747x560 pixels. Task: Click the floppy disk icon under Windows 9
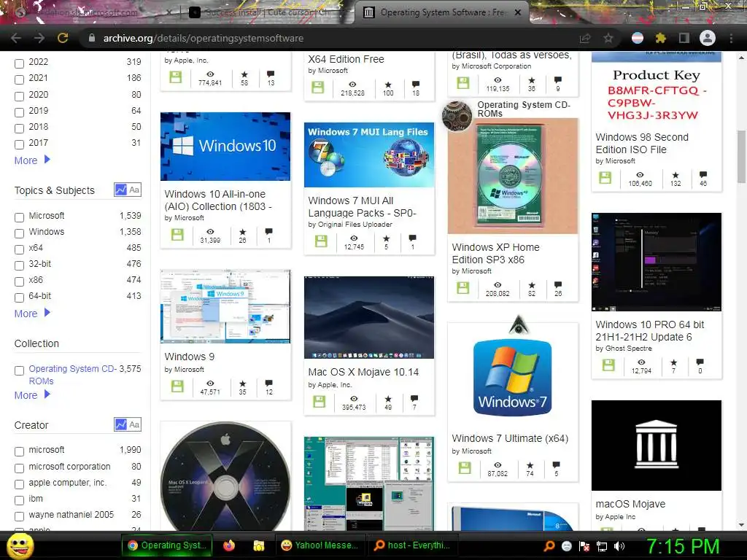(x=177, y=386)
